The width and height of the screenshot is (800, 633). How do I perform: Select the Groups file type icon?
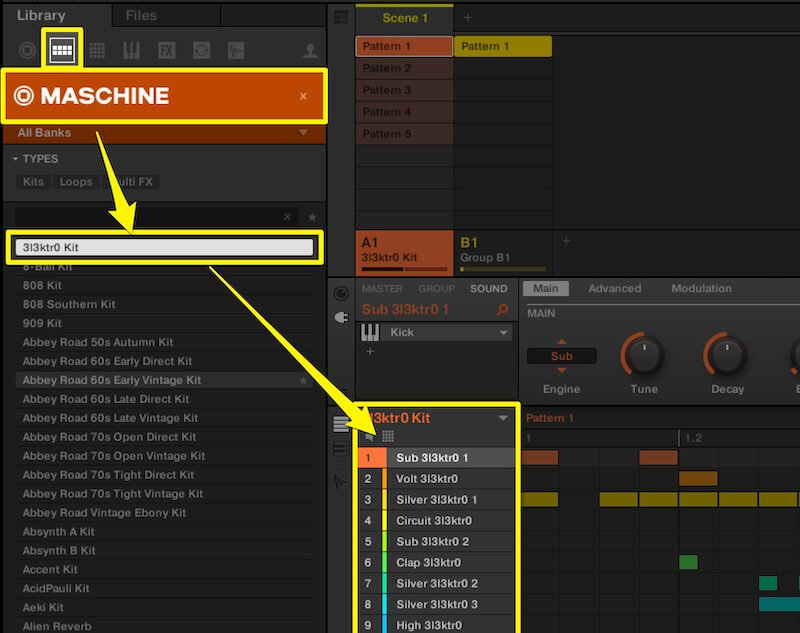point(62,49)
